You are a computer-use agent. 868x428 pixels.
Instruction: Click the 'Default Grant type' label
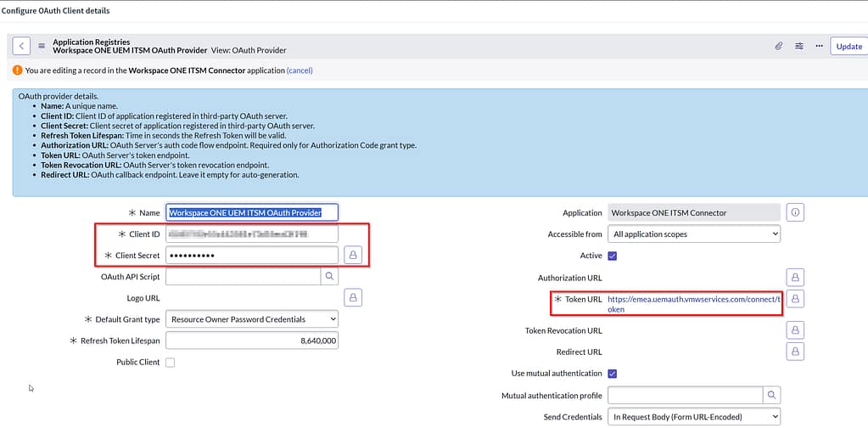[127, 319]
